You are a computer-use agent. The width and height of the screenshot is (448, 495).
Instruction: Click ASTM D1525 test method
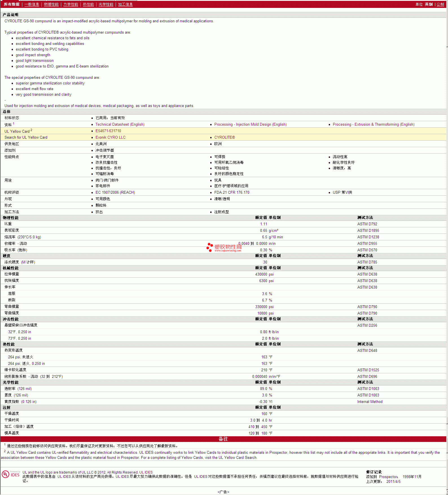(x=368, y=370)
